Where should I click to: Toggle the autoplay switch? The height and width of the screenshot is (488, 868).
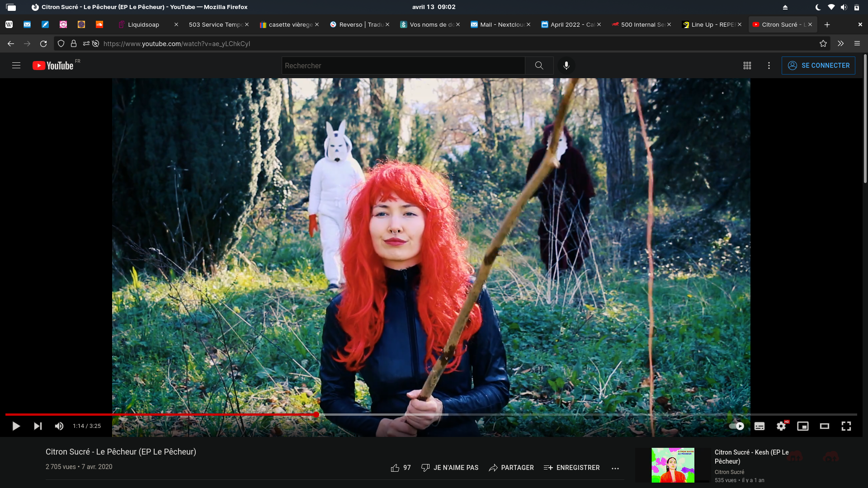736,426
